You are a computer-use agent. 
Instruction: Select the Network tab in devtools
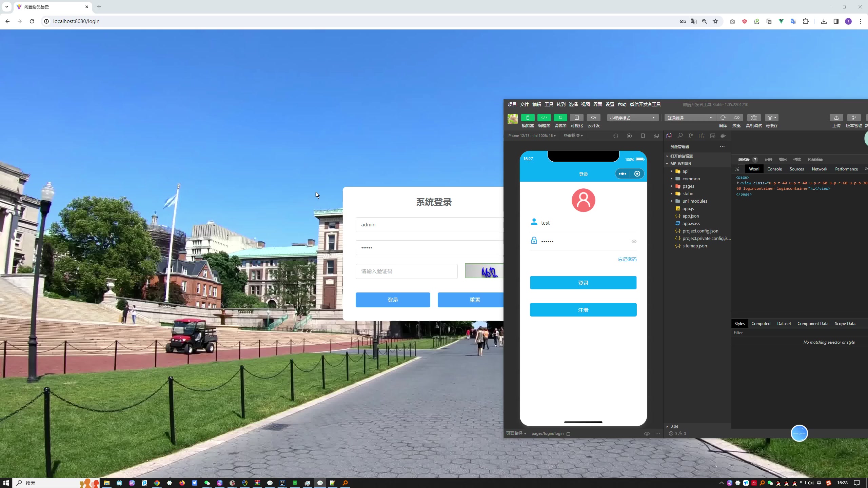819,169
